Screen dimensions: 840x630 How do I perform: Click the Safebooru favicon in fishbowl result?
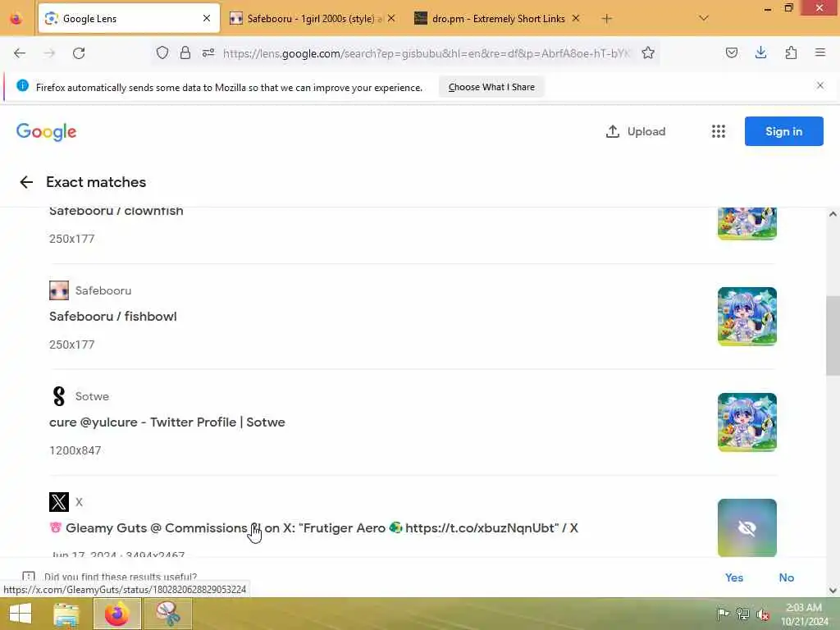(59, 290)
